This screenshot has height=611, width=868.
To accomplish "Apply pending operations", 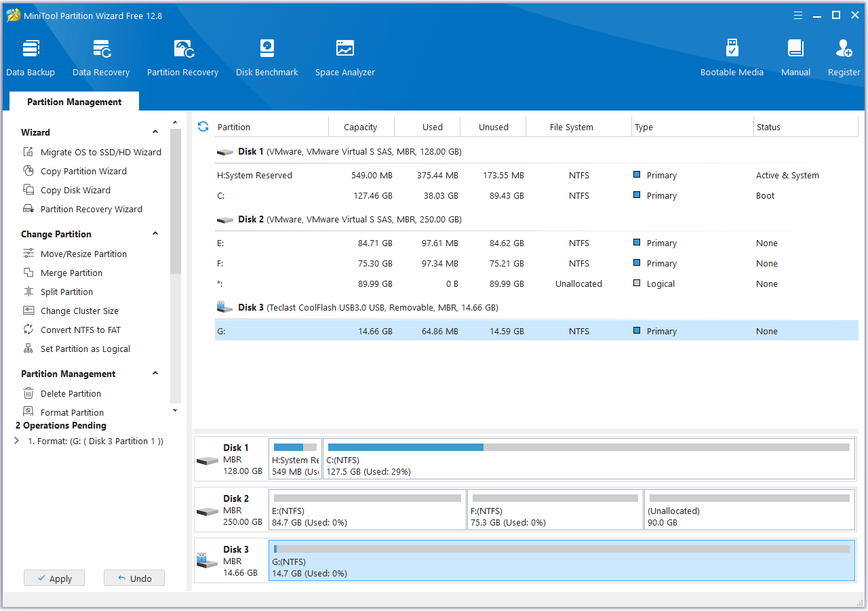I will tap(54, 578).
